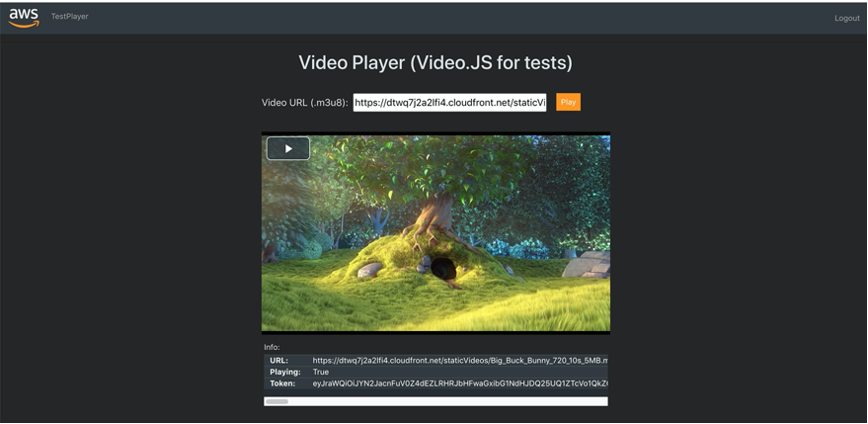
Task: Click the 'URL:' row label
Action: [279, 361]
